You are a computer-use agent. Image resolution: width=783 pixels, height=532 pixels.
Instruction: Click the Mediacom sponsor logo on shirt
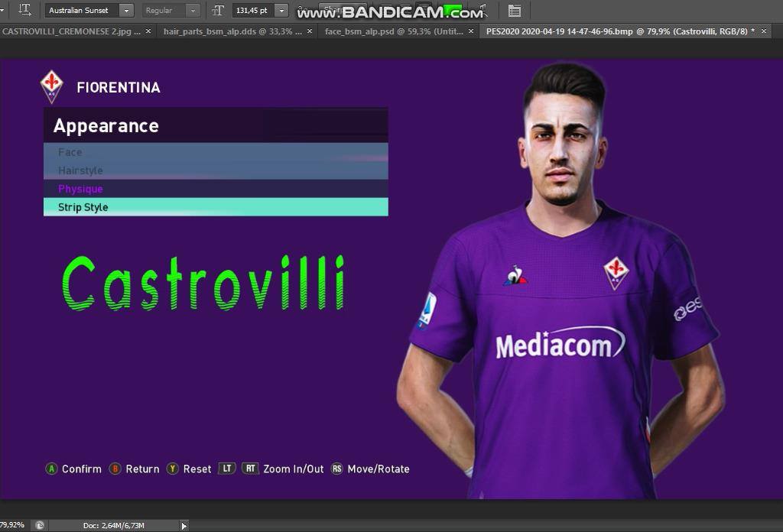(x=560, y=343)
